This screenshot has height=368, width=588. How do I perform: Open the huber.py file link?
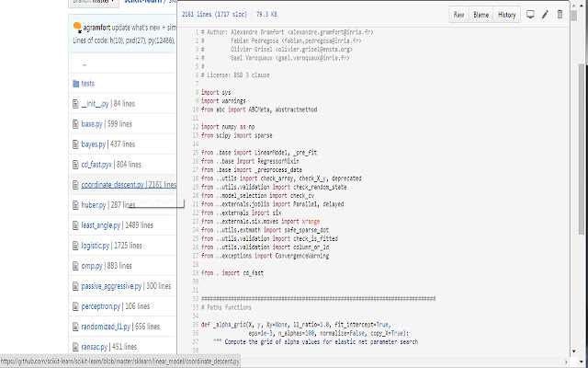[94, 205]
